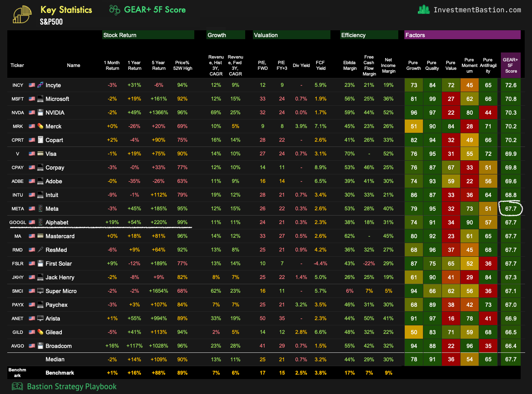
Task: Click Alphabet's +19% one-month return
Action: tap(112, 222)
